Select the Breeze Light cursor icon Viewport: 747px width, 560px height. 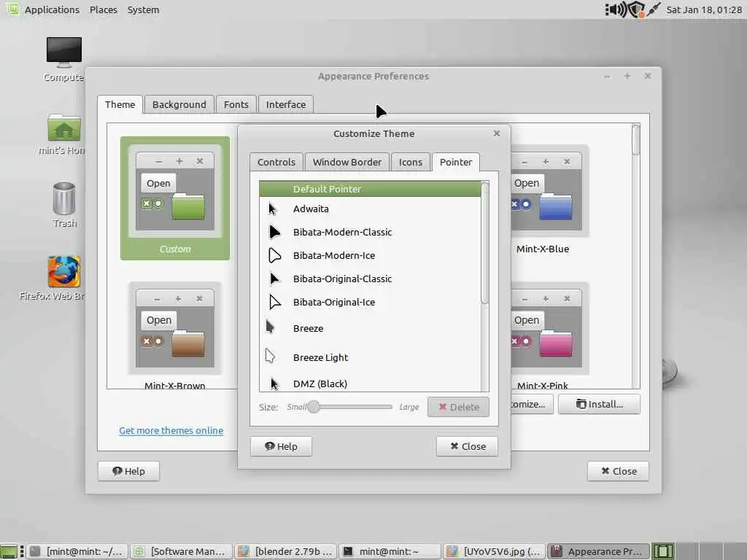tap(270, 356)
